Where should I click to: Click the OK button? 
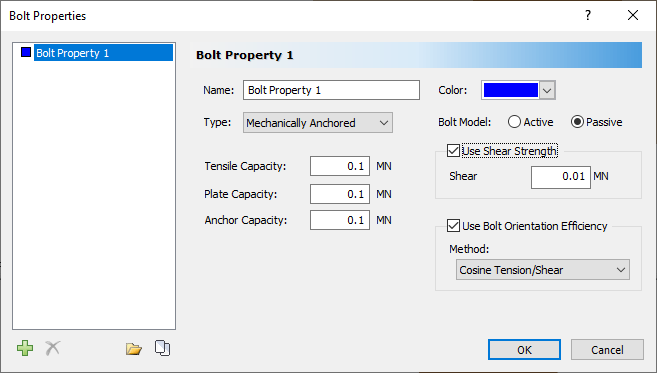coord(524,350)
